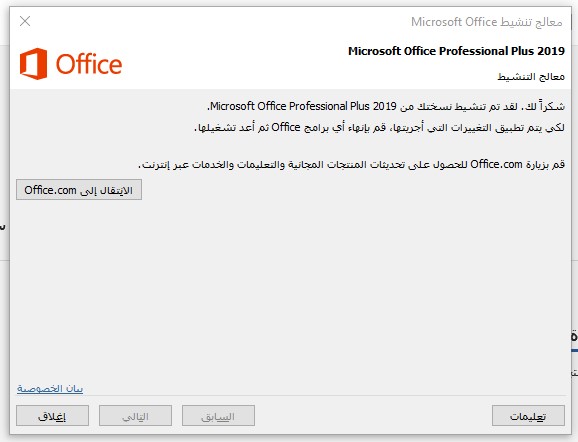Click the horizontal separator above the bottom buttons

[290, 396]
